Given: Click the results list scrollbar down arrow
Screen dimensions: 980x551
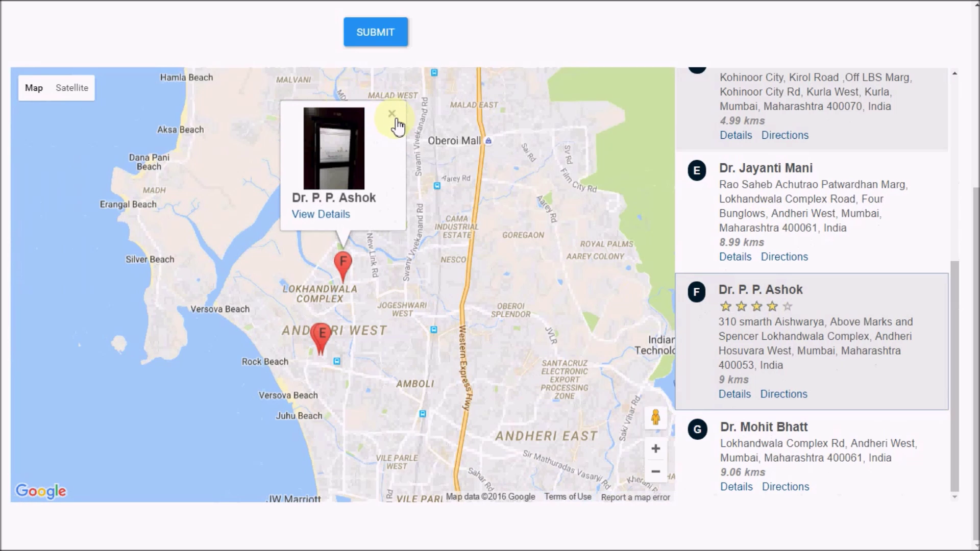Looking at the screenshot, I should point(954,497).
